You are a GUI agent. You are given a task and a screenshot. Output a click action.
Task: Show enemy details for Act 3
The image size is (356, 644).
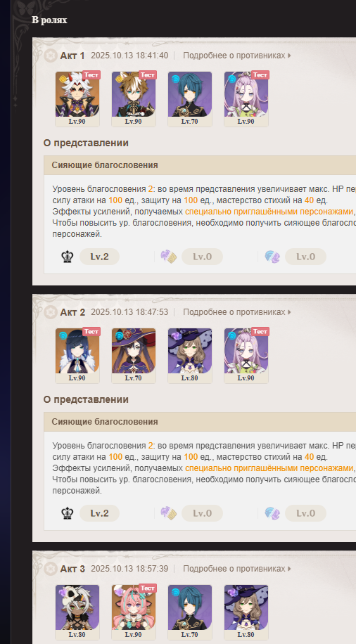coord(237,569)
